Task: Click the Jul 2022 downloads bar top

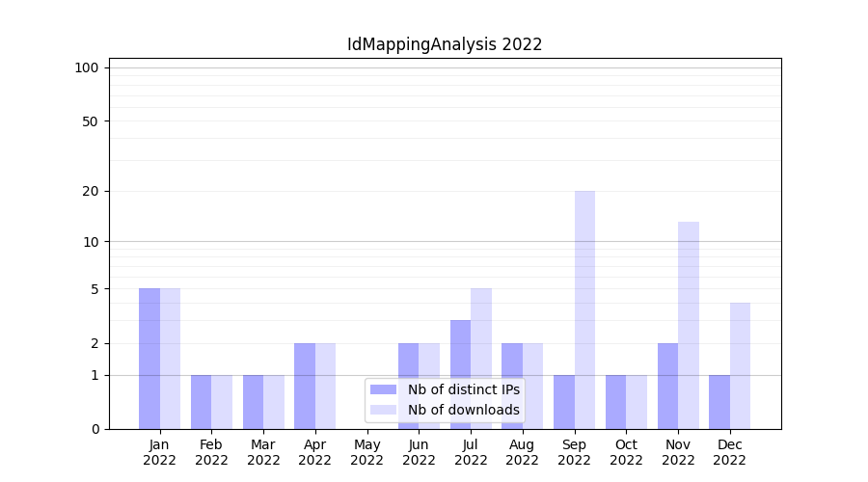Action: coord(481,292)
